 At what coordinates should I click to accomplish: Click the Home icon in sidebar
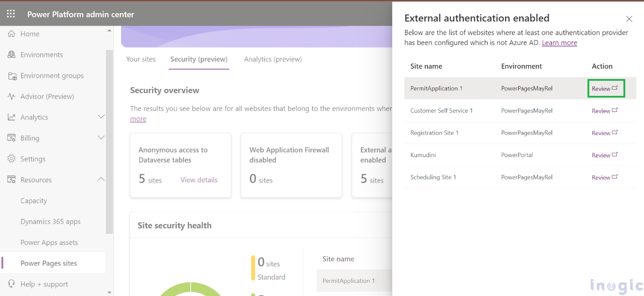pos(12,34)
